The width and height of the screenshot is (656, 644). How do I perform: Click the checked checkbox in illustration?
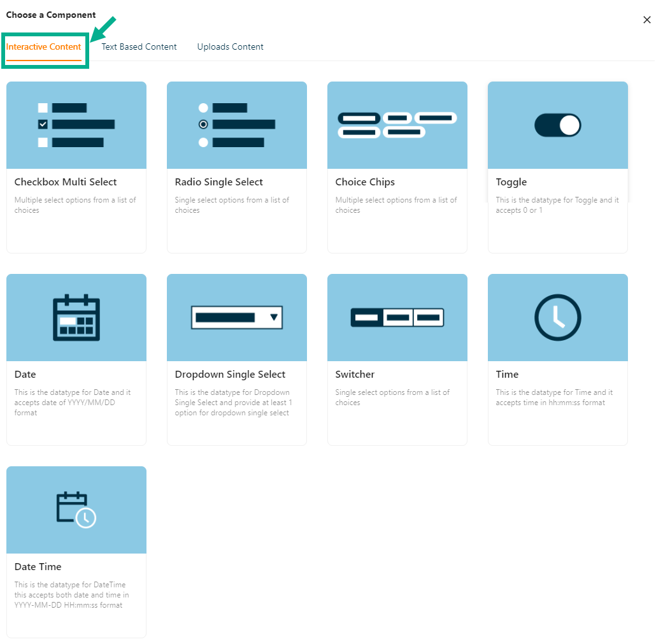[43, 125]
